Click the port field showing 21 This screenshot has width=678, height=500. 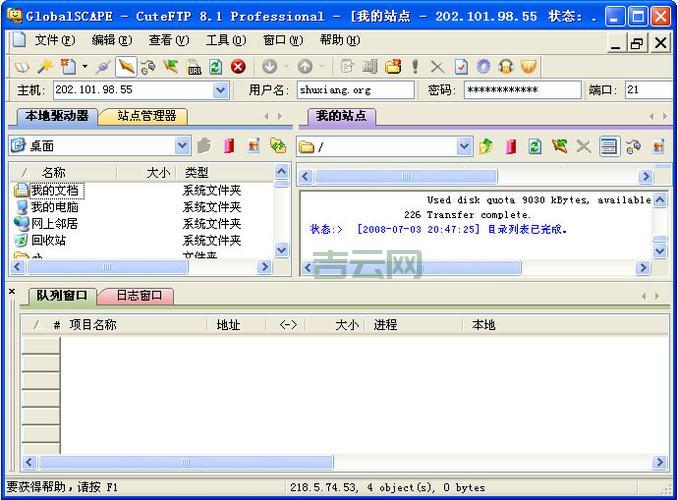pyautogui.click(x=649, y=90)
